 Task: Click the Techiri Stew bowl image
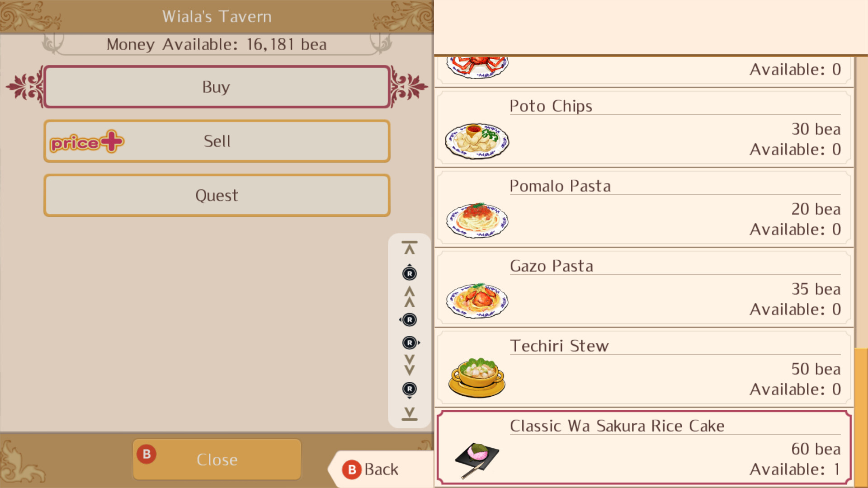pos(477,378)
